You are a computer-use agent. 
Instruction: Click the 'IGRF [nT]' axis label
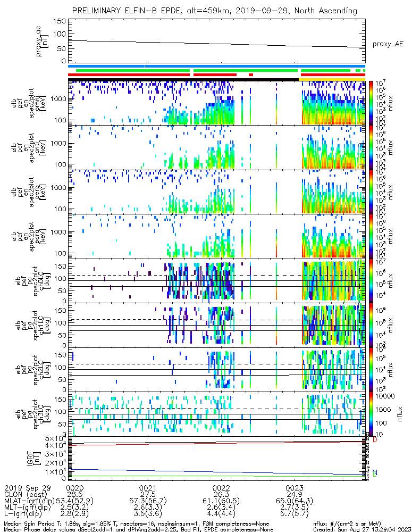[x=33, y=459]
